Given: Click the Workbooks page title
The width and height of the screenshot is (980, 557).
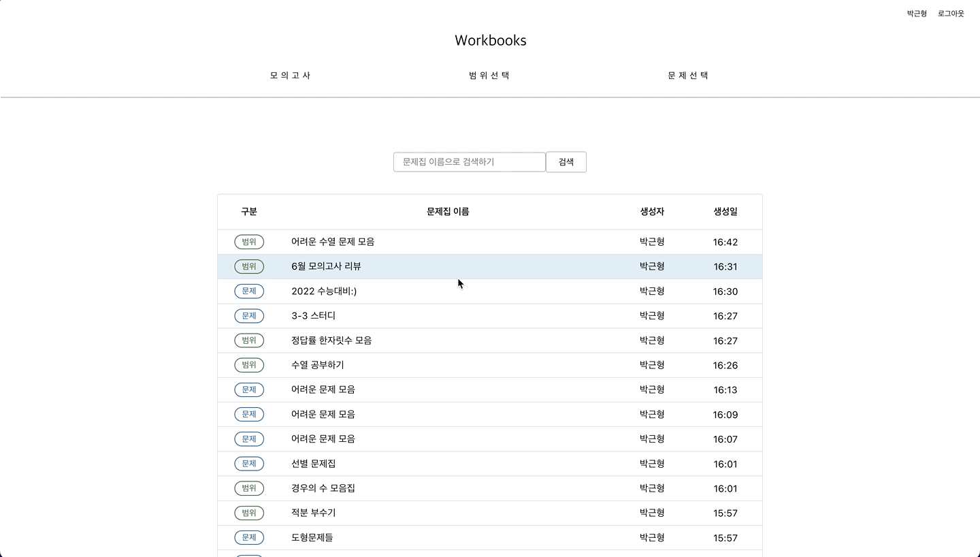Looking at the screenshot, I should point(490,40).
